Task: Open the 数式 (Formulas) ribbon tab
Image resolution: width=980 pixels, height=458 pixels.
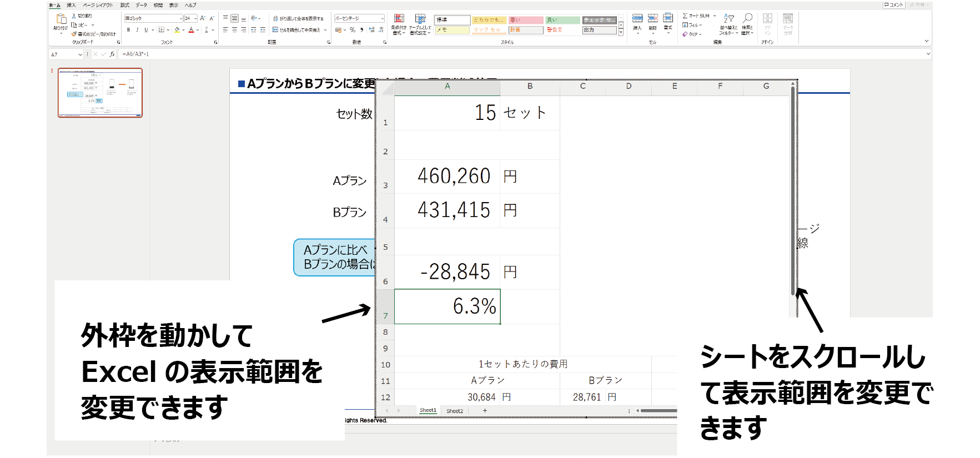Action: click(124, 5)
